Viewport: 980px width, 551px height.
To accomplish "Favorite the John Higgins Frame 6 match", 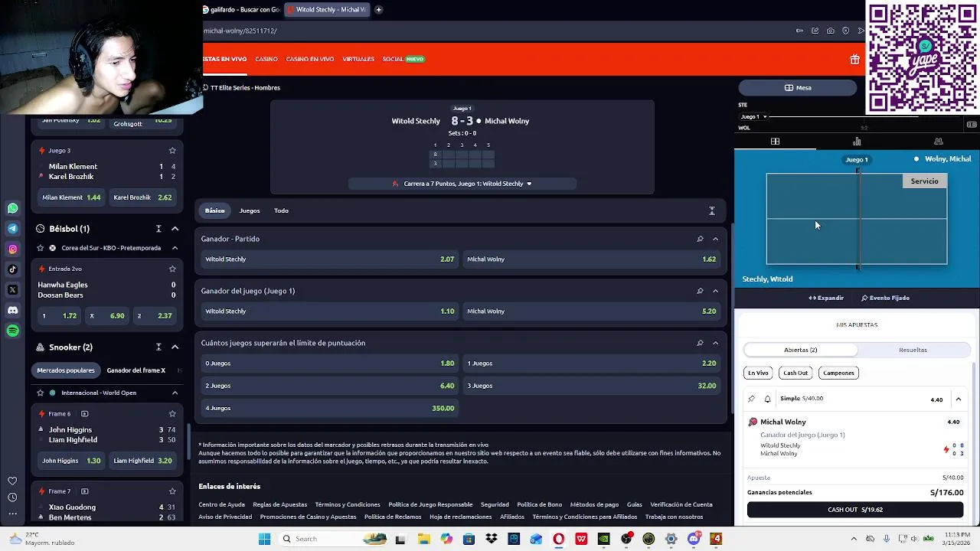I will coord(172,413).
